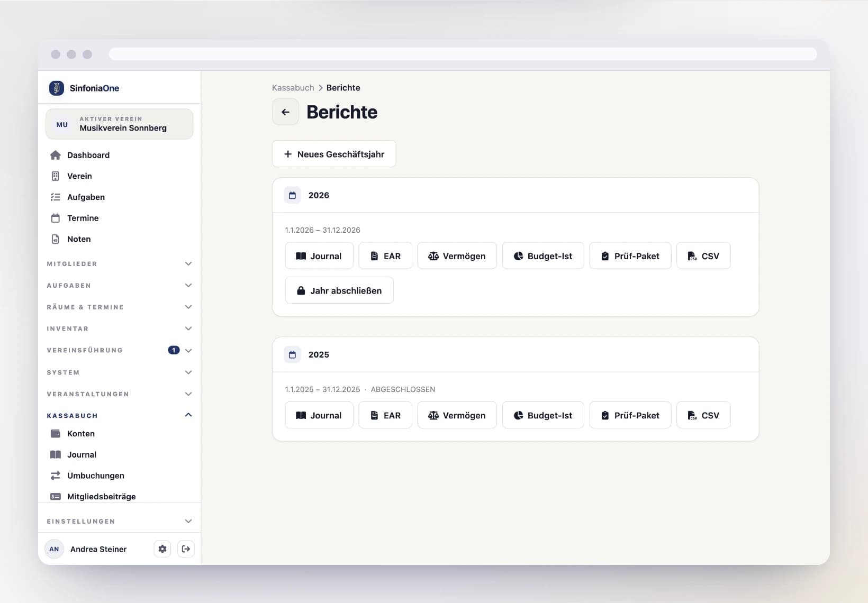Image resolution: width=868 pixels, height=603 pixels.
Task: Open the 2025 Journal report
Action: coord(319,415)
